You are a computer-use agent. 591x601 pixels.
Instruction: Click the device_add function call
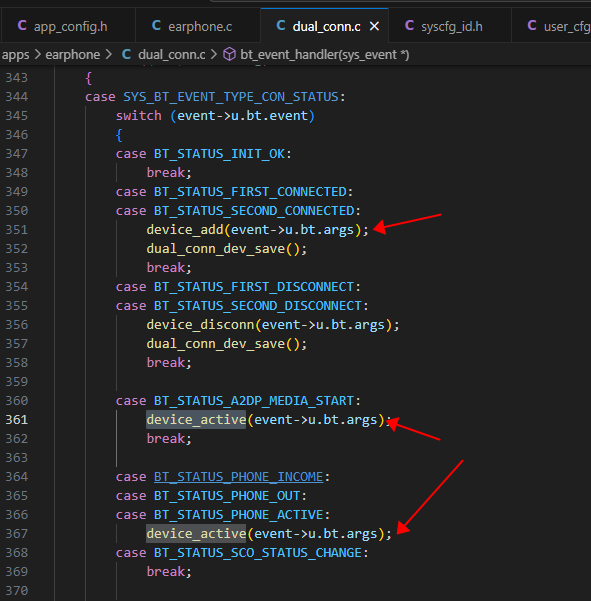point(185,230)
